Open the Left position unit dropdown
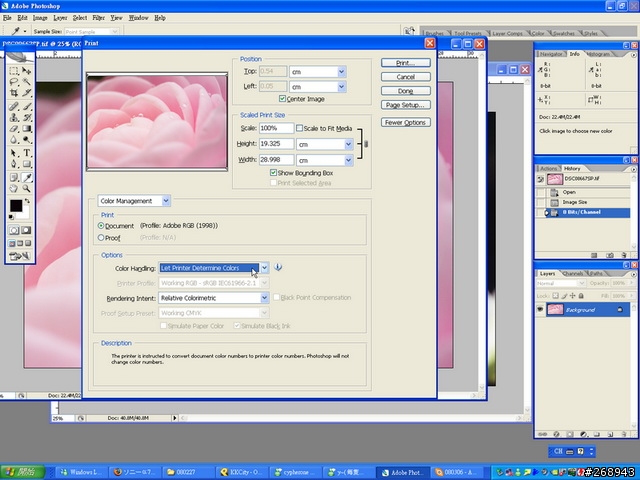640x480 pixels. coord(342,87)
